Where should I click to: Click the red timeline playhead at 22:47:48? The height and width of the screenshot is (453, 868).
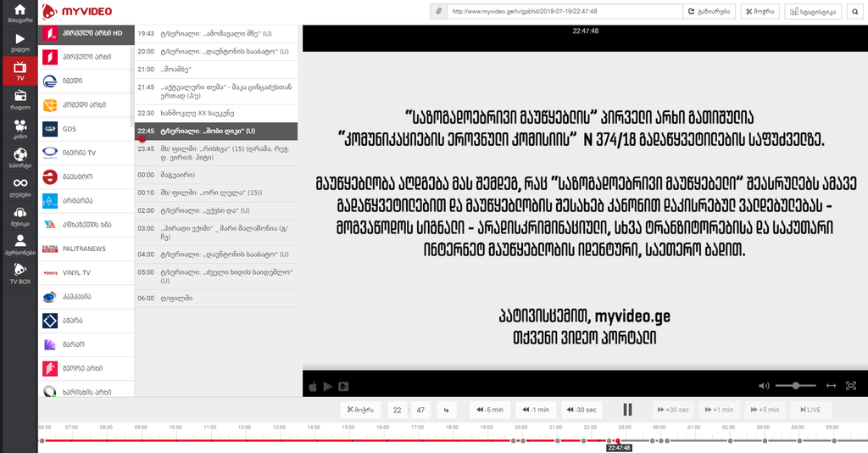point(618,441)
